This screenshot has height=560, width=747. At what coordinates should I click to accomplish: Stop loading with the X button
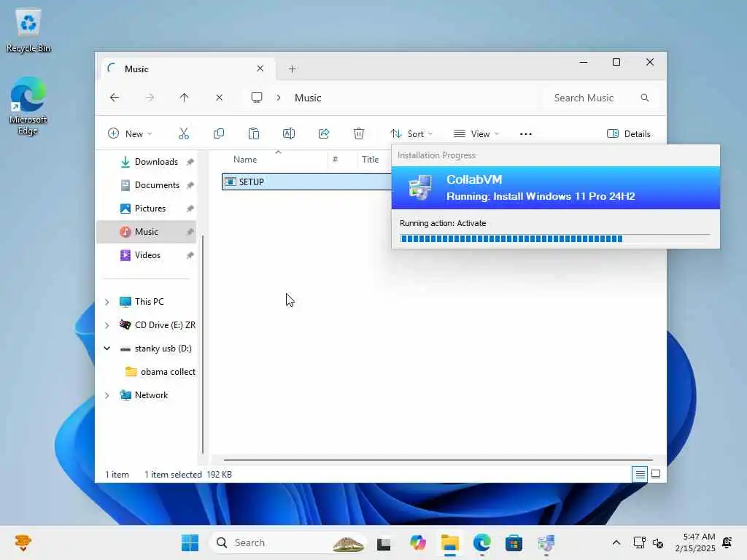click(x=219, y=98)
